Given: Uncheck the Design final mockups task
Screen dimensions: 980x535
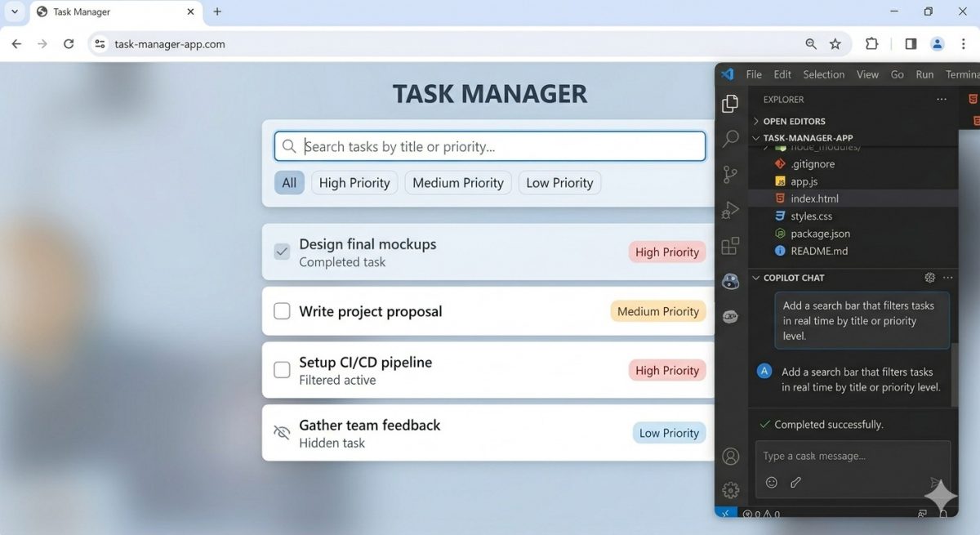Looking at the screenshot, I should [282, 252].
